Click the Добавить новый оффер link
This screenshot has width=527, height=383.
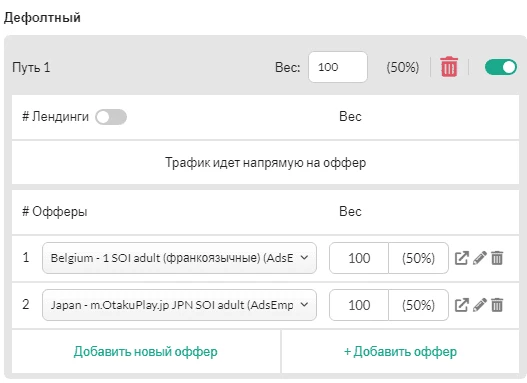click(146, 352)
